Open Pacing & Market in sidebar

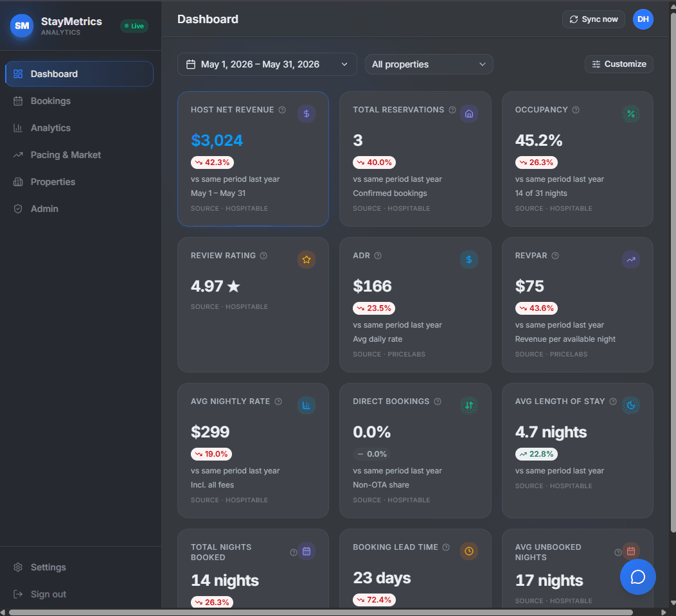79,155
